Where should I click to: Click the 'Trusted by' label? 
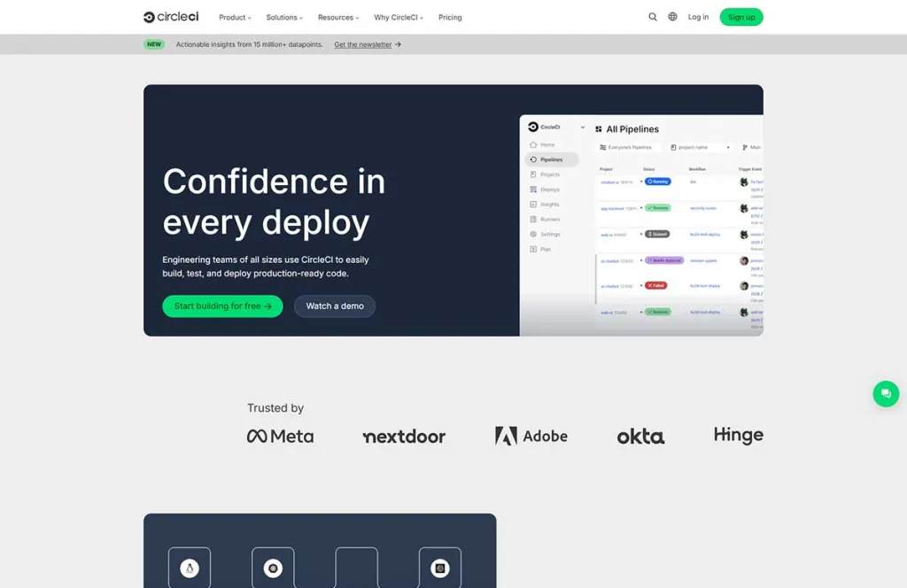click(275, 407)
